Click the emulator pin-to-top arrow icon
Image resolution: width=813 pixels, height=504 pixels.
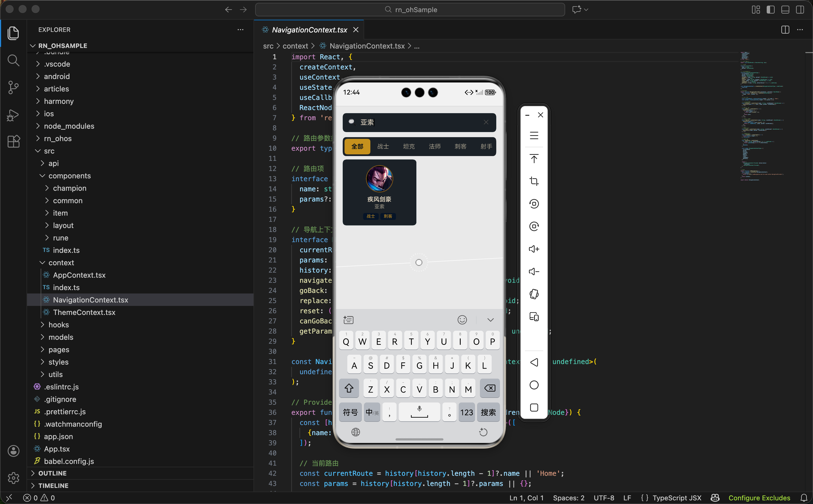[x=534, y=158]
